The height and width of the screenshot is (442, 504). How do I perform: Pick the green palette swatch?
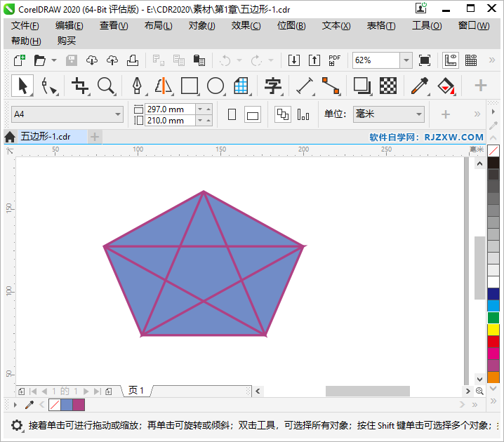(493, 318)
